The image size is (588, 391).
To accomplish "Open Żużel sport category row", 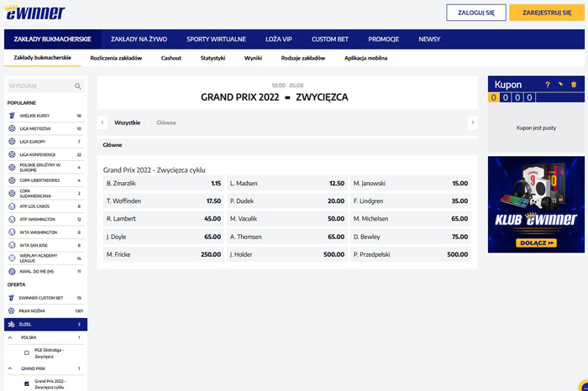I will [45, 325].
